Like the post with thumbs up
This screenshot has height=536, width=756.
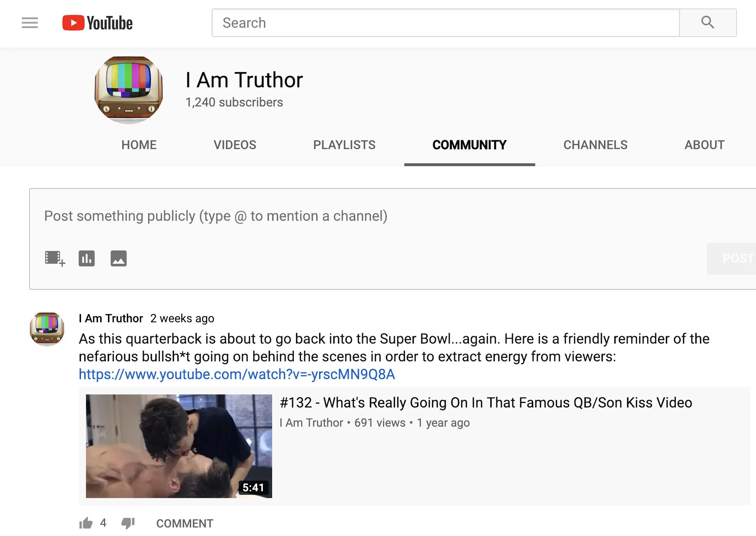click(x=86, y=523)
